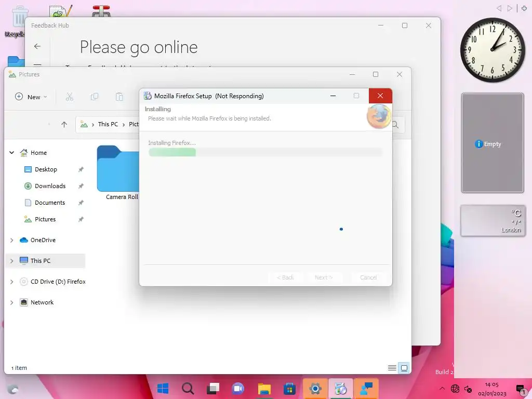Select OneDrive in the sidebar
This screenshot has width=532, height=399.
pos(43,240)
